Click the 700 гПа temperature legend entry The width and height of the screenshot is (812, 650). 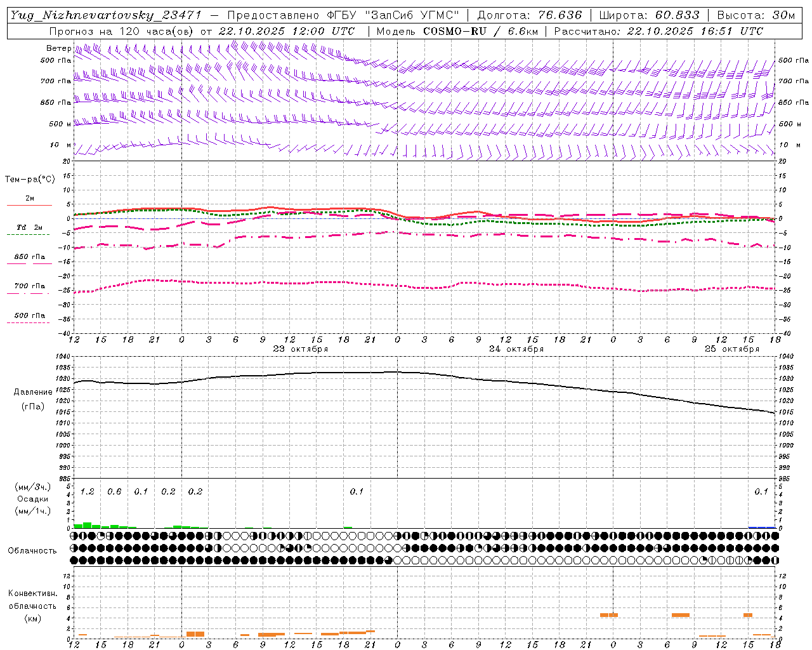(x=29, y=286)
